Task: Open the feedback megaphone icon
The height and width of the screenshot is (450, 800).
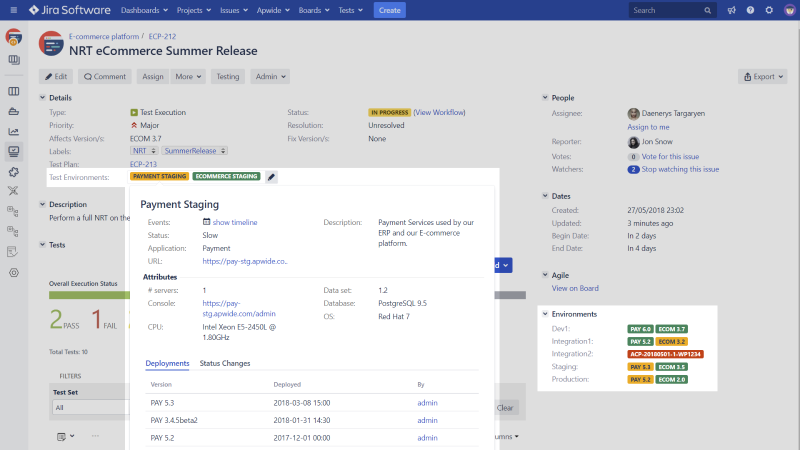Action: tap(732, 10)
